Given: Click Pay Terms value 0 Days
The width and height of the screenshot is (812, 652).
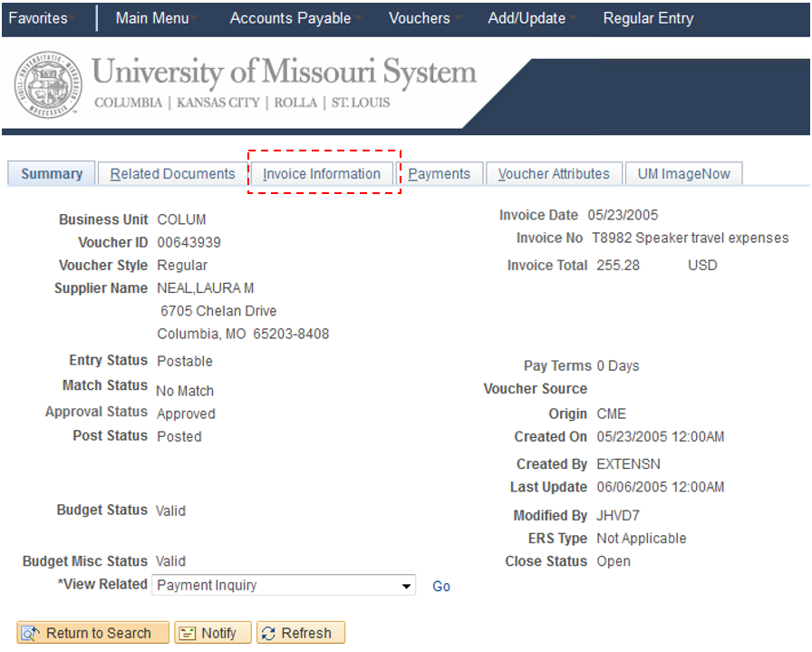Looking at the screenshot, I should tap(618, 366).
